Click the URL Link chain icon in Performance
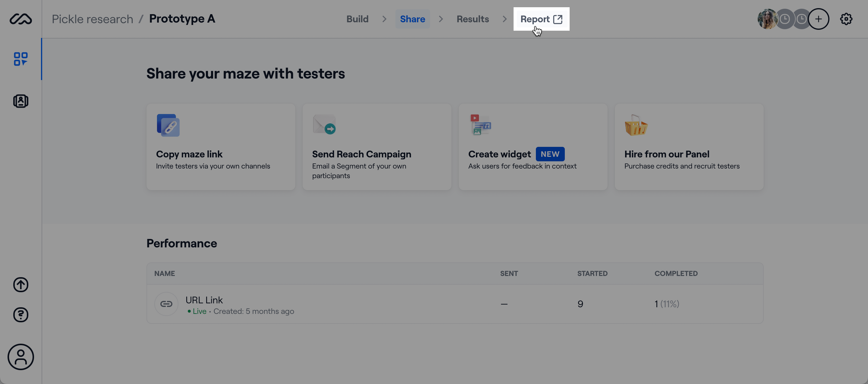 pyautogui.click(x=166, y=304)
